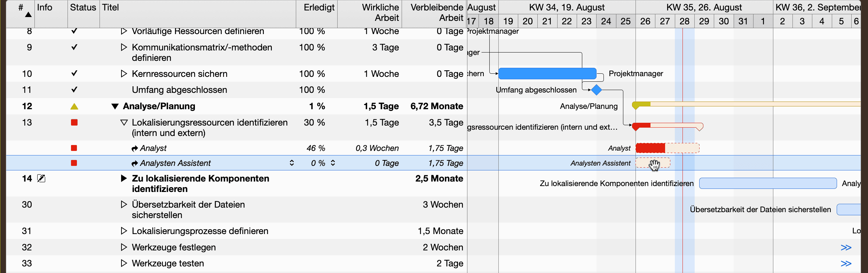Expand Übersetzbarkeit der Dateien sicherstellen
The image size is (868, 273).
click(124, 204)
